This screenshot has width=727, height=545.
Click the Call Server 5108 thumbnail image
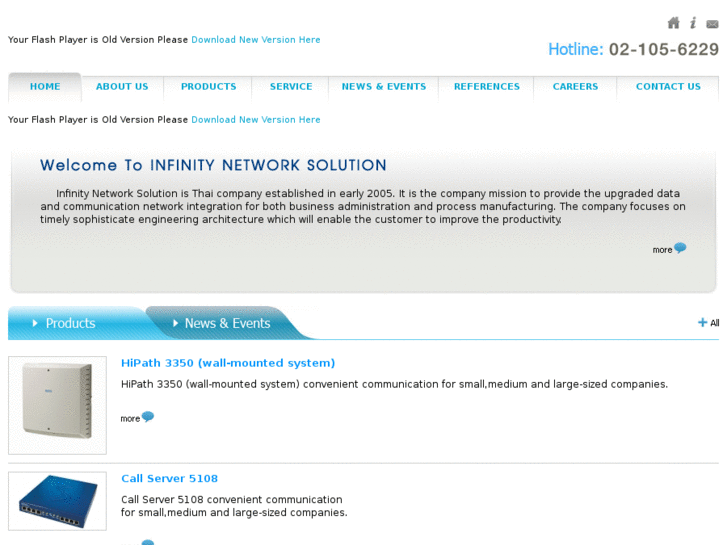[57, 501]
